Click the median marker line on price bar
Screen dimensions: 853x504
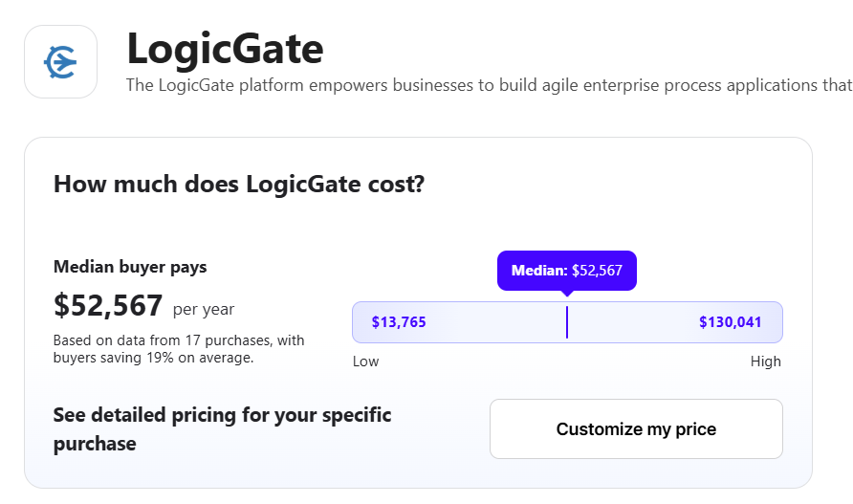(567, 322)
